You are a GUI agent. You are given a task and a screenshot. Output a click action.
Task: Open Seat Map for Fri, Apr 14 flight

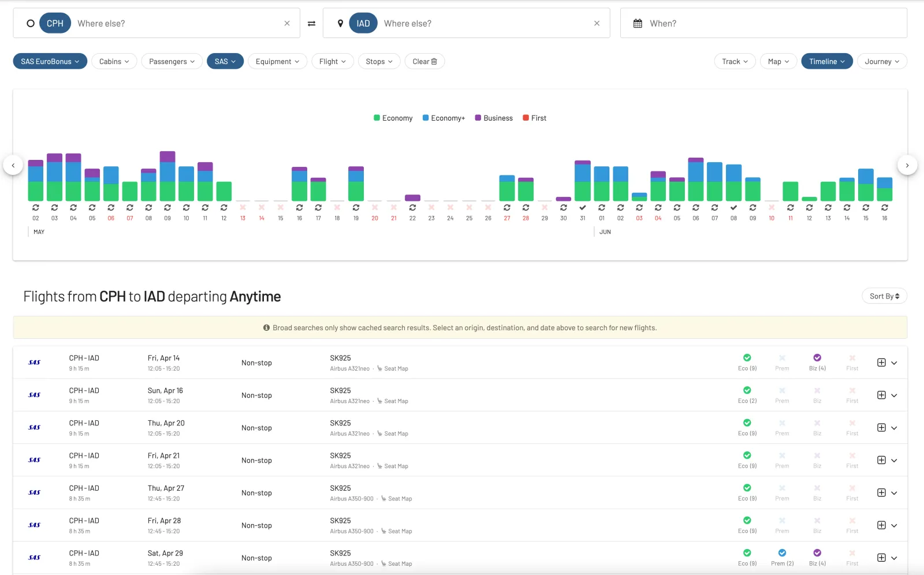pos(393,369)
